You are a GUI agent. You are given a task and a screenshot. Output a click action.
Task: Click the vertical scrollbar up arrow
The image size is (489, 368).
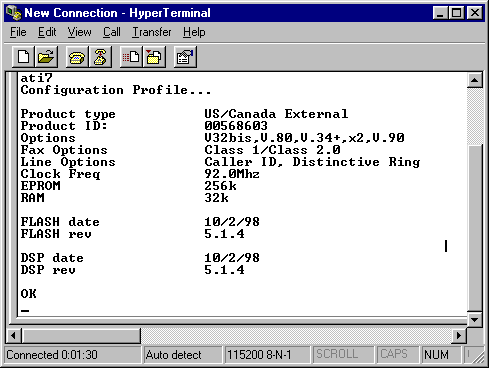point(475,80)
